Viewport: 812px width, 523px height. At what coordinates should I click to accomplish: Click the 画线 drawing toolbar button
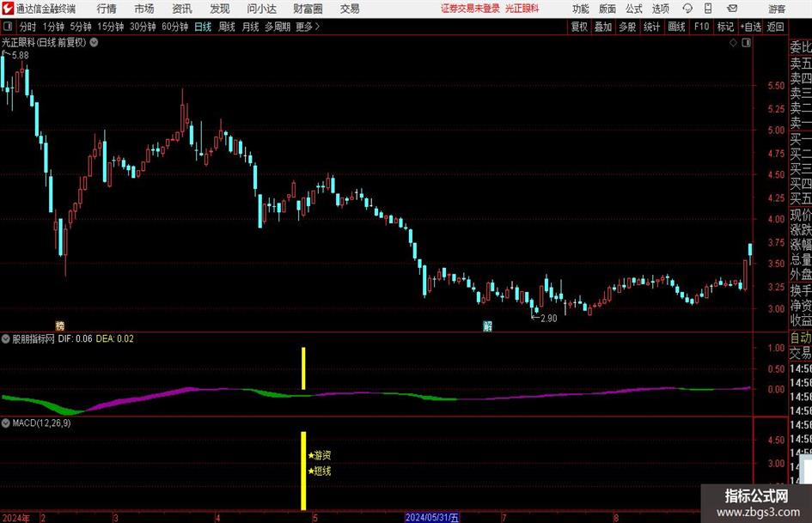676,27
